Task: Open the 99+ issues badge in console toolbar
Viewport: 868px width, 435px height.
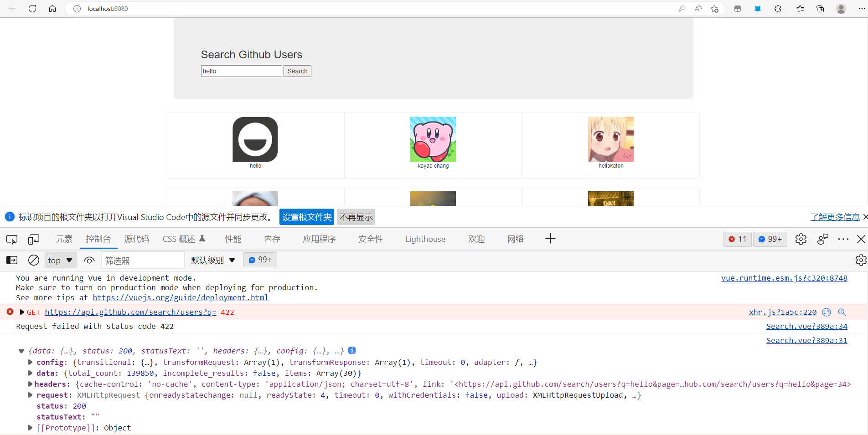Action: pyautogui.click(x=260, y=260)
